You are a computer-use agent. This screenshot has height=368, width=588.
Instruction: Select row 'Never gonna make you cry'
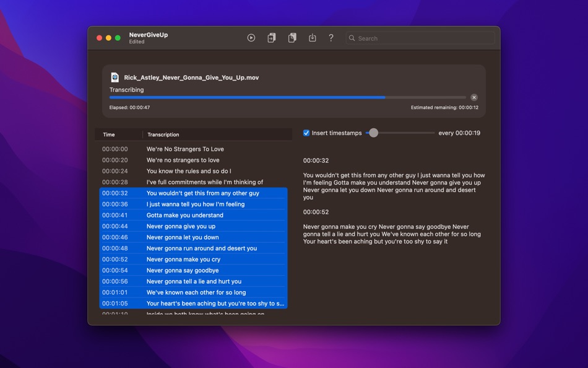pos(194,259)
